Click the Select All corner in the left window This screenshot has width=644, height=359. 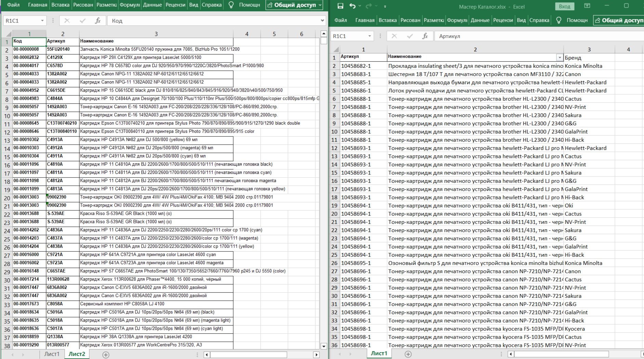point(9,34)
